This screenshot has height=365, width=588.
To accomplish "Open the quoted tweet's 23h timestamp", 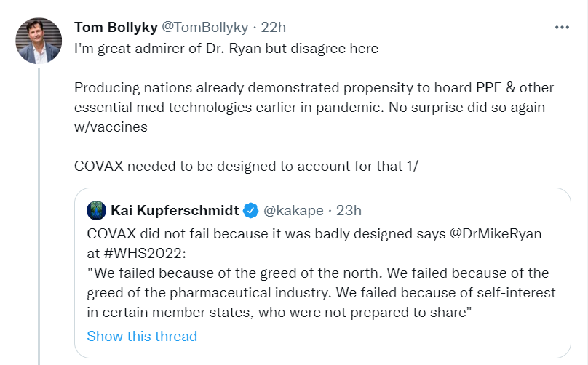I will point(349,211).
